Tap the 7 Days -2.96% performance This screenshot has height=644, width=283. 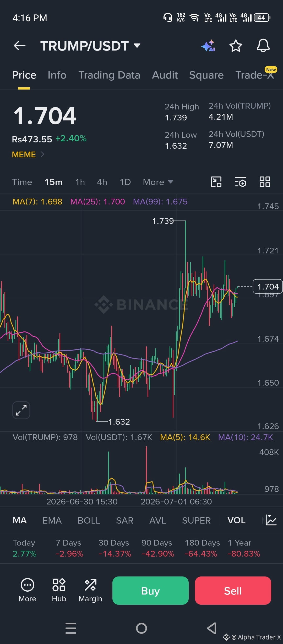pyautogui.click(x=69, y=548)
